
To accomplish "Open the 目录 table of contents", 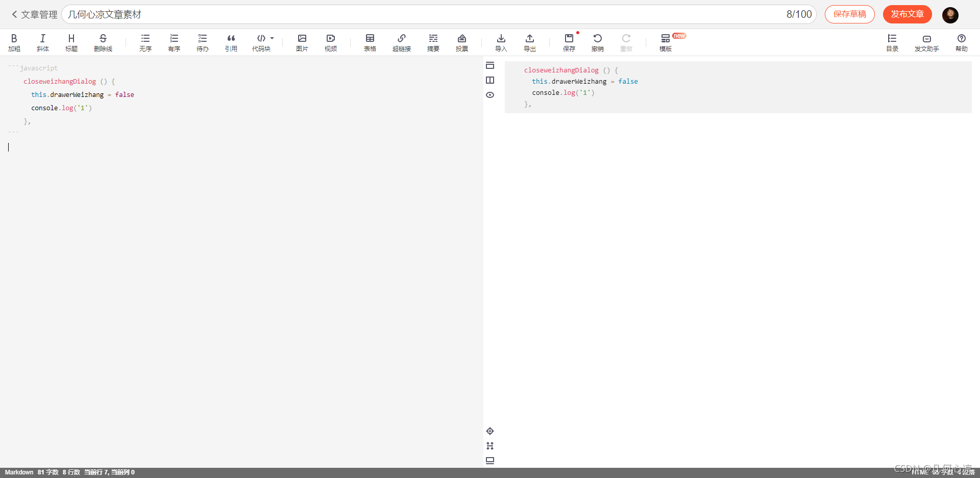I will pyautogui.click(x=892, y=42).
